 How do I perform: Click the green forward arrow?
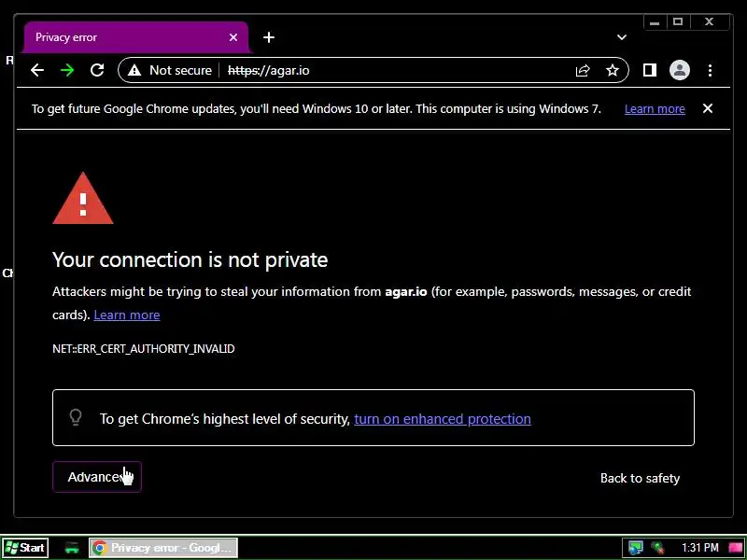[x=67, y=71]
